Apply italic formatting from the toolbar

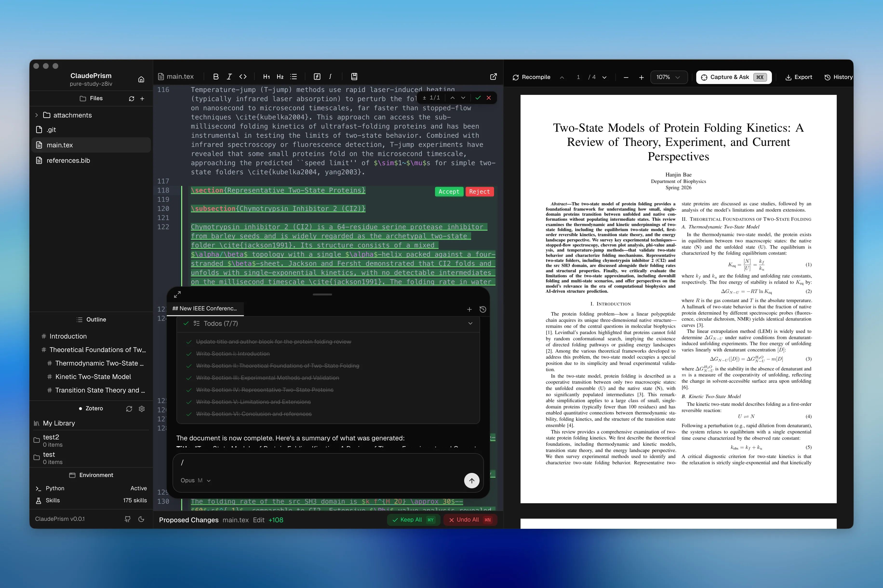click(x=229, y=77)
